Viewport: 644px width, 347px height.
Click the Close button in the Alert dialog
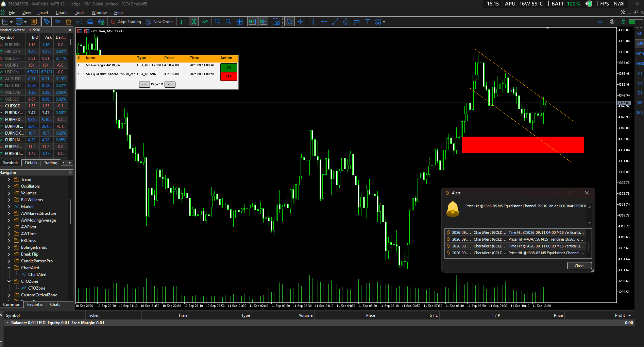[x=579, y=266]
